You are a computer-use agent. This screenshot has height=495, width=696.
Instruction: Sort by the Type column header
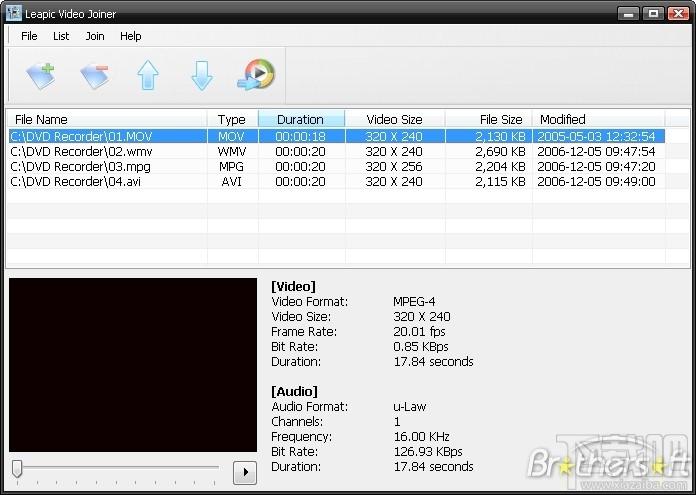233,119
